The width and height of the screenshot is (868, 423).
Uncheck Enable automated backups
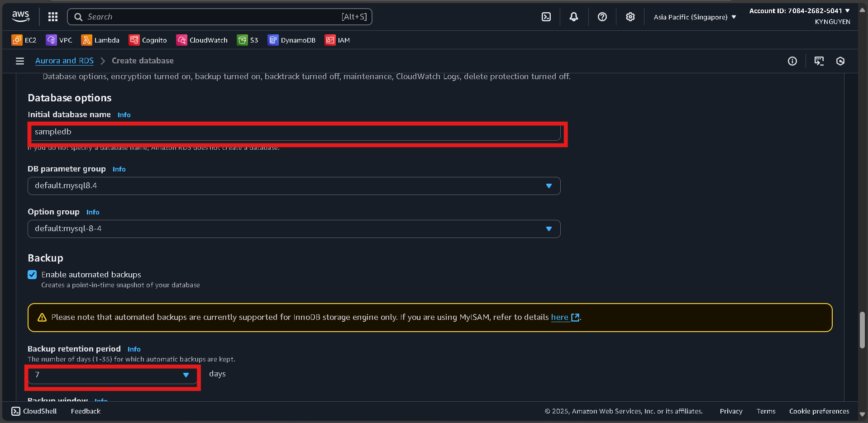tap(32, 275)
